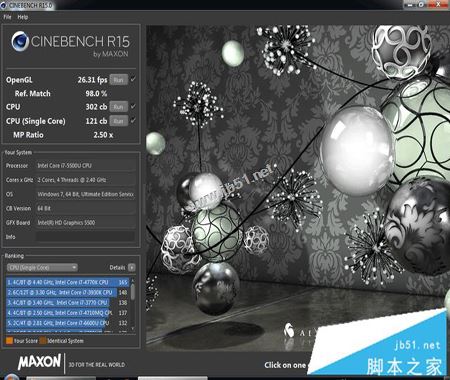The width and height of the screenshot is (450, 380).
Task: Click the Processor field Intel Core i7-5500U
Action: tap(85, 165)
